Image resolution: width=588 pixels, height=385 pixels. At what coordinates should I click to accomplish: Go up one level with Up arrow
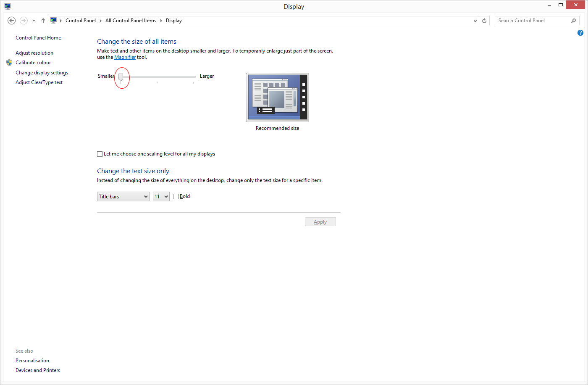43,21
